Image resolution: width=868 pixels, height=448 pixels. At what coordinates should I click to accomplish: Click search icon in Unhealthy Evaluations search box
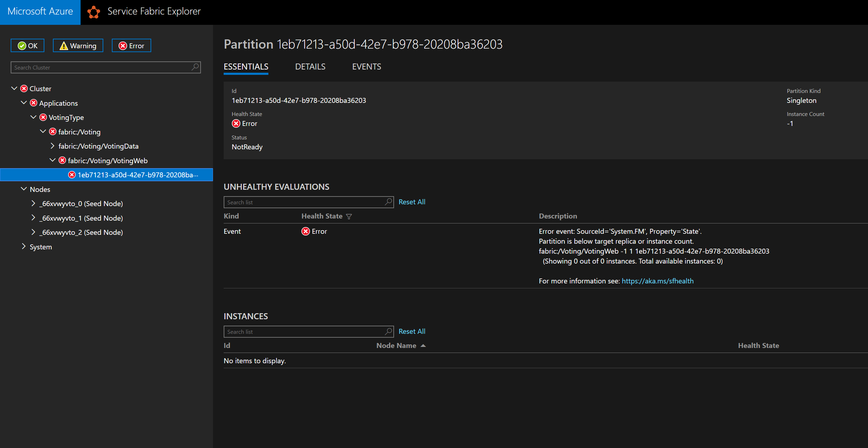pos(389,202)
